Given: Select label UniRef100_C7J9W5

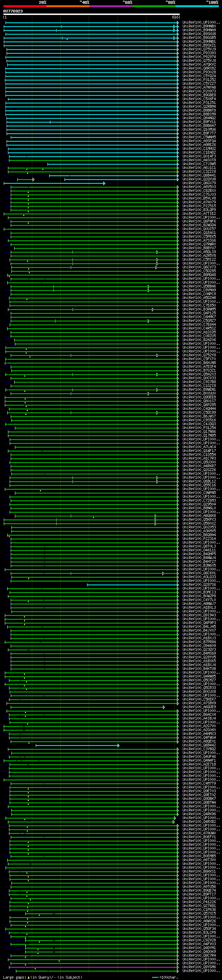Looking at the screenshot, I should [199, 164].
